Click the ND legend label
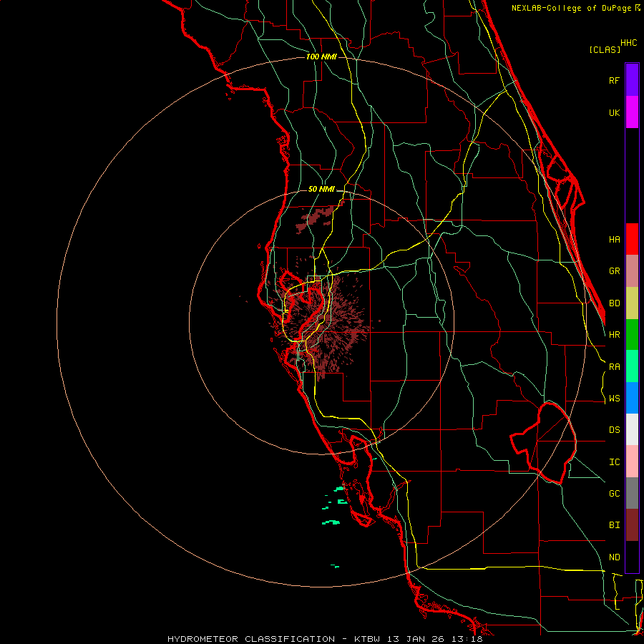The image size is (644, 644). [x=614, y=557]
